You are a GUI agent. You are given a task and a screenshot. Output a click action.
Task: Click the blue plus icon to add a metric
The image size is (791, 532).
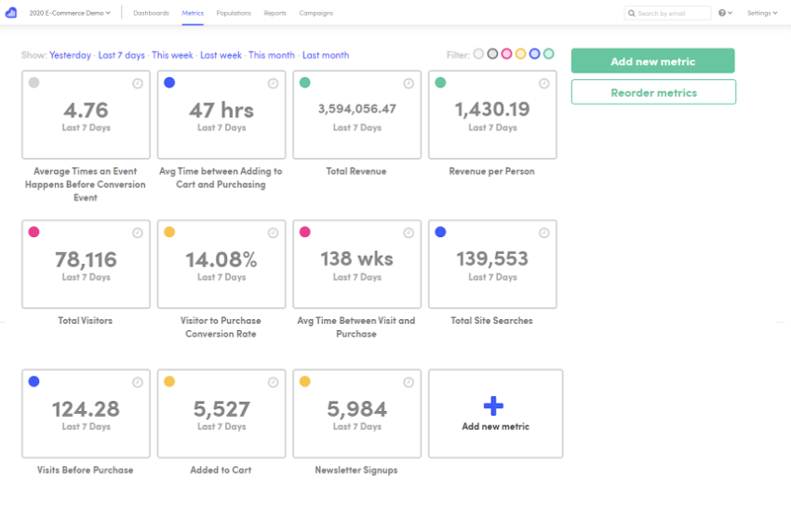(x=495, y=406)
